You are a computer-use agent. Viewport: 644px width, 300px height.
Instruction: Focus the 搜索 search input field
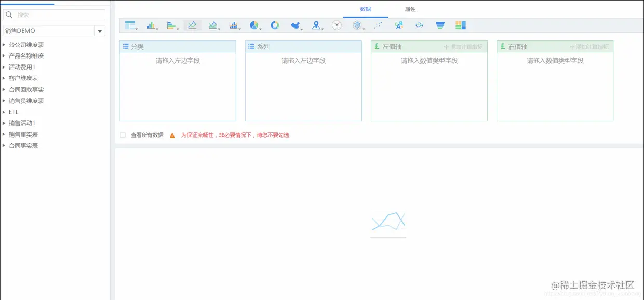pyautogui.click(x=55, y=15)
